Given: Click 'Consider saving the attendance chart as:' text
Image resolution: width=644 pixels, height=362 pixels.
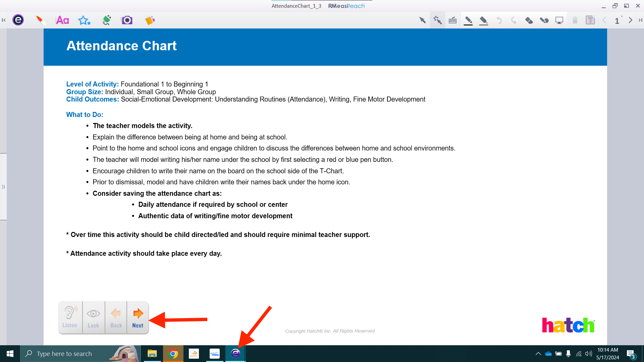Looking at the screenshot, I should tap(157, 193).
